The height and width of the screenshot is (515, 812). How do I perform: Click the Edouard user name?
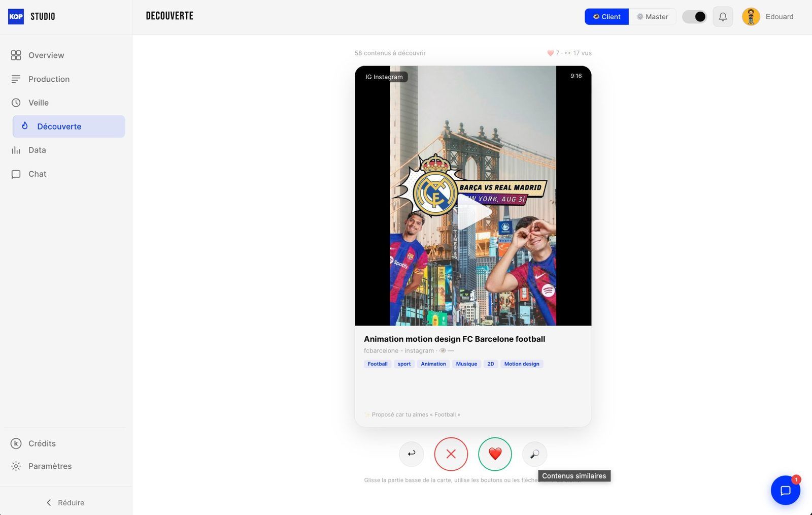(x=780, y=17)
